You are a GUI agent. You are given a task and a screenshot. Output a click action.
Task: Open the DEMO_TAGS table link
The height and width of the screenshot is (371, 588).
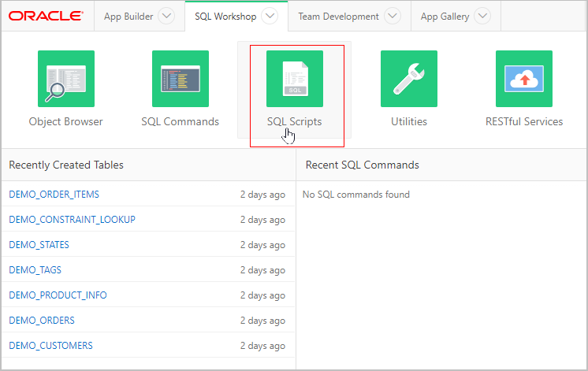pyautogui.click(x=35, y=270)
